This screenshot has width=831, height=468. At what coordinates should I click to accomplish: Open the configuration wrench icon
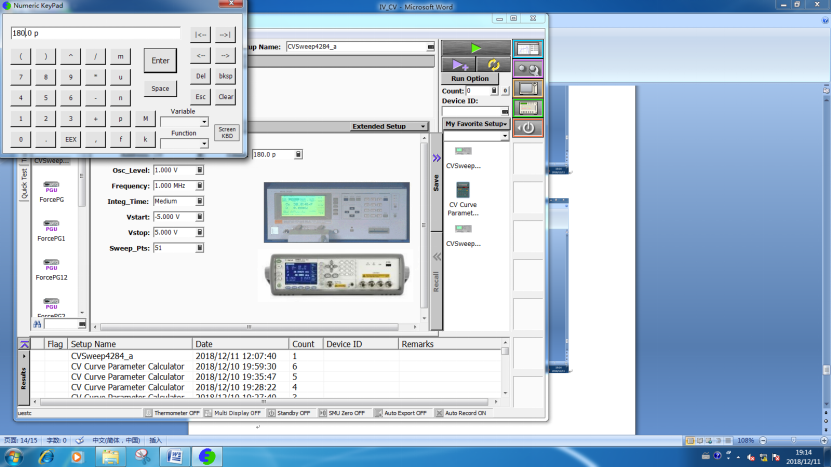coord(528,69)
